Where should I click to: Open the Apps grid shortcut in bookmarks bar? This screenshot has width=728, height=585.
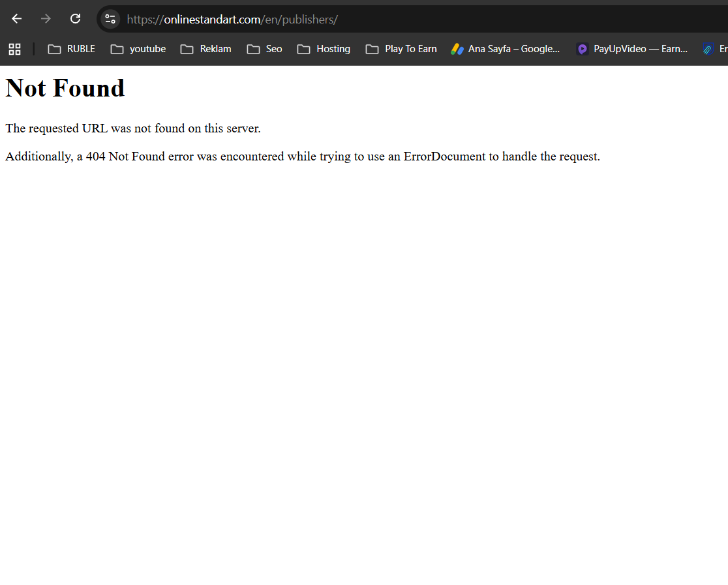tap(14, 49)
